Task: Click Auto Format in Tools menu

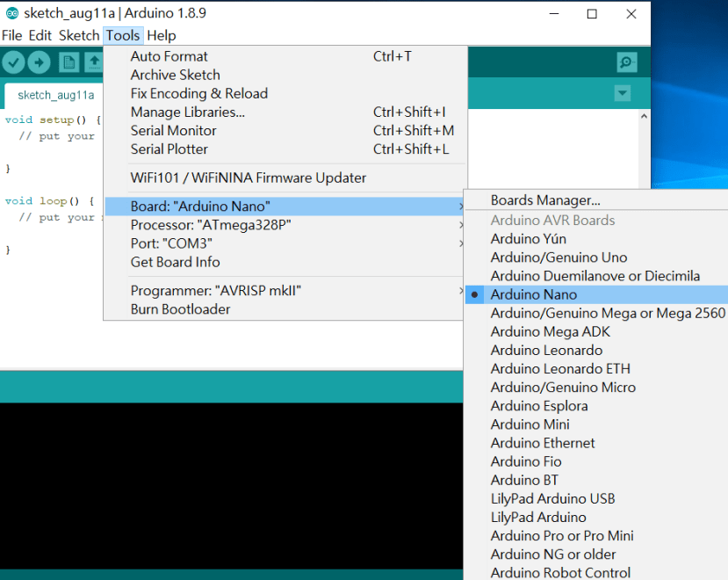Action: coord(285,56)
